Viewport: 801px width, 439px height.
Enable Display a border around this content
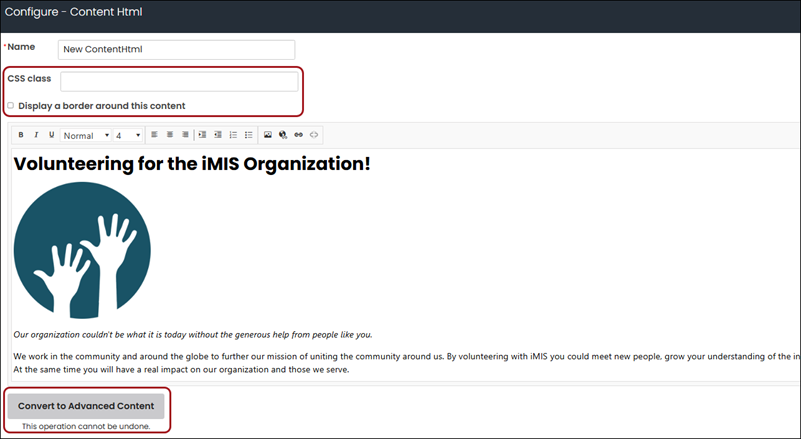pyautogui.click(x=10, y=105)
